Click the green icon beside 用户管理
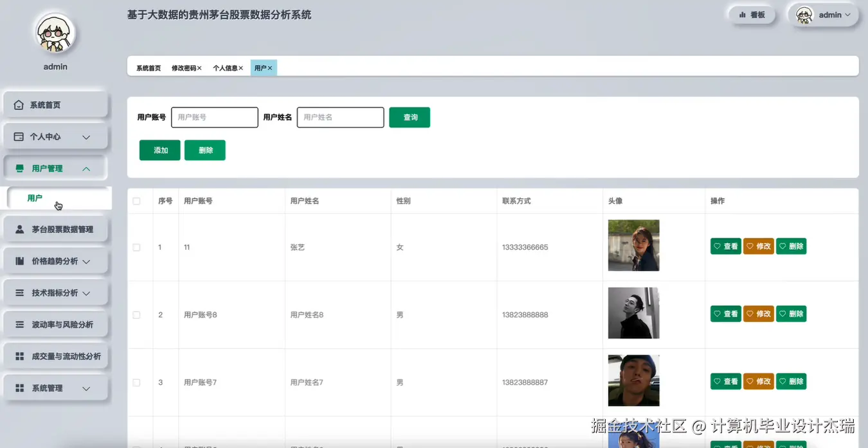This screenshot has width=868, height=448. tap(19, 169)
